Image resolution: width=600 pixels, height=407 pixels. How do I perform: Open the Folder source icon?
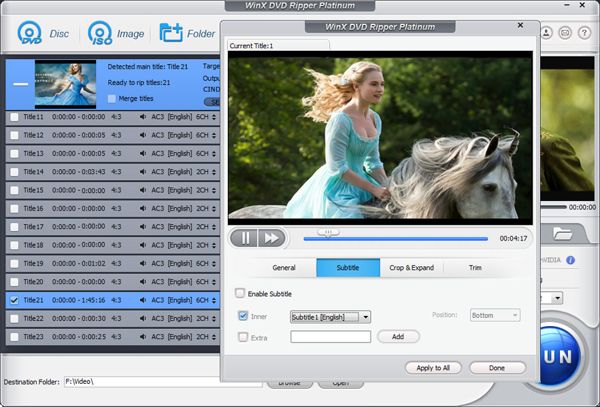point(171,33)
